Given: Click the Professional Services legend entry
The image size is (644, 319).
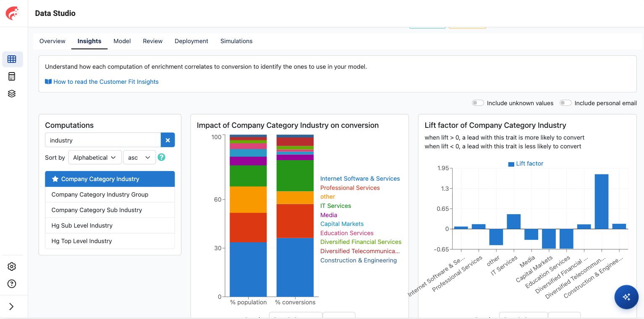Looking at the screenshot, I should click(x=350, y=188).
